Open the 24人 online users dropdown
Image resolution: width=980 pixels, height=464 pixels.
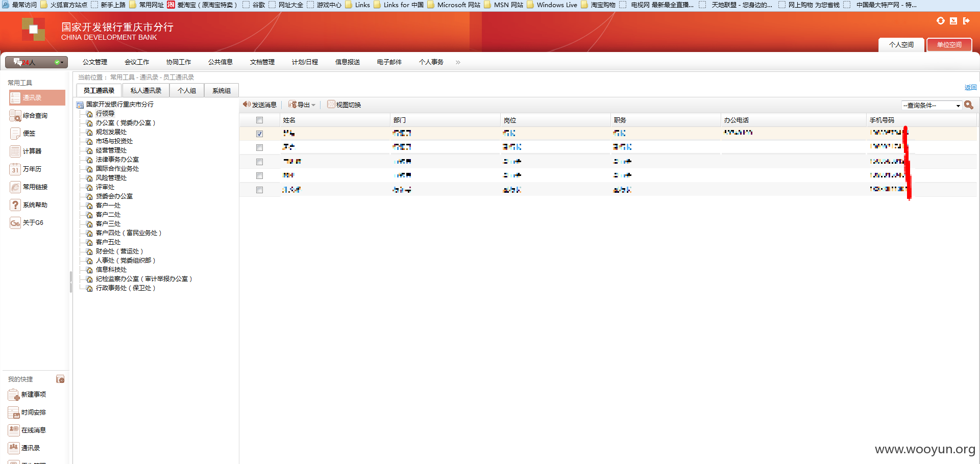click(x=36, y=62)
